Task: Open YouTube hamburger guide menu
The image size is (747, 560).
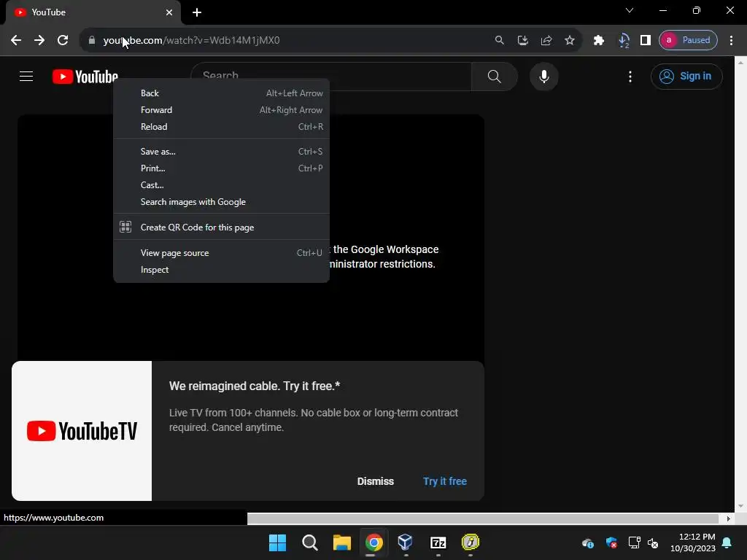Action: pos(26,76)
